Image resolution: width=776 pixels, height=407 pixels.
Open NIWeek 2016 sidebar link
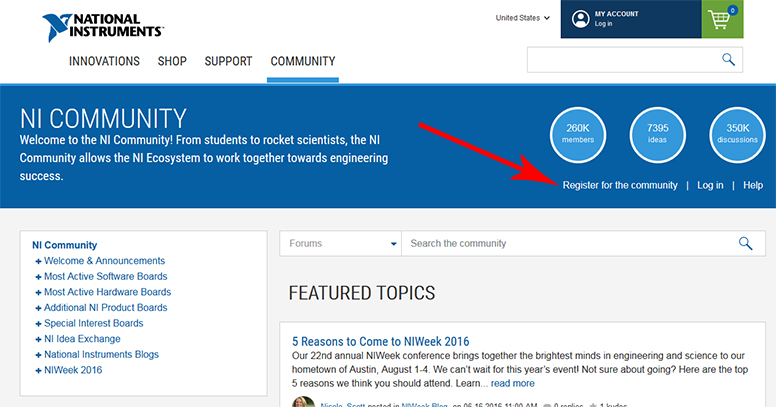73,370
